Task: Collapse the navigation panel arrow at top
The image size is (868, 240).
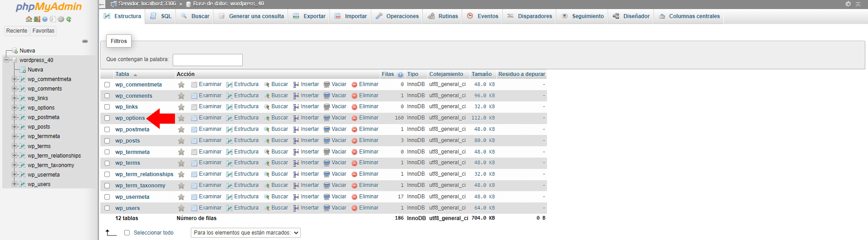Action: click(x=102, y=4)
